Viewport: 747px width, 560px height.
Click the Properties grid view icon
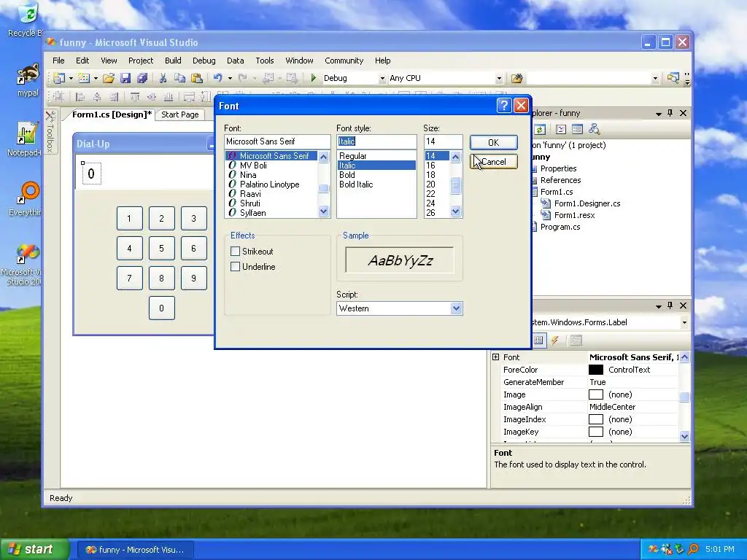538,341
